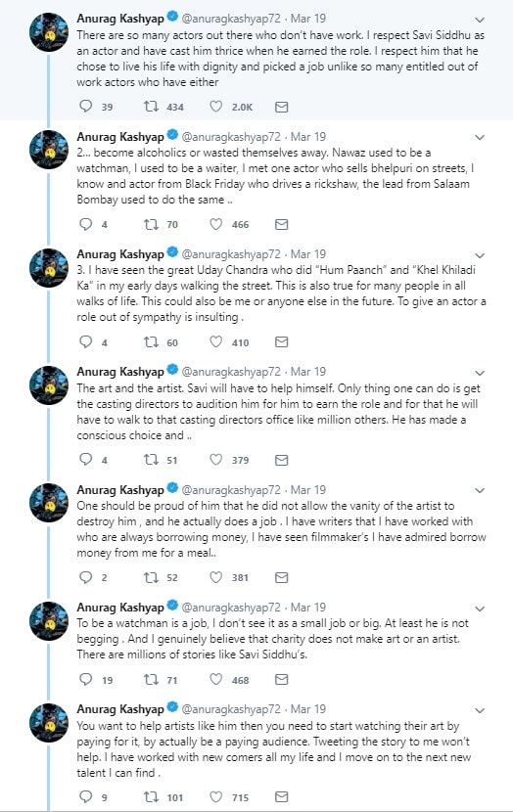Reply to the first tweet with 39 replies
This screenshot has height=812, width=513.
[x=85, y=107]
